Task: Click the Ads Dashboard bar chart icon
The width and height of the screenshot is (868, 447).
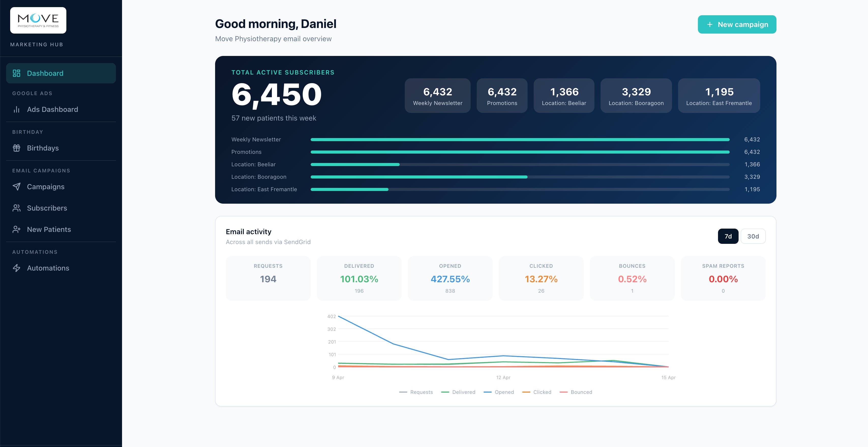Action: point(17,109)
